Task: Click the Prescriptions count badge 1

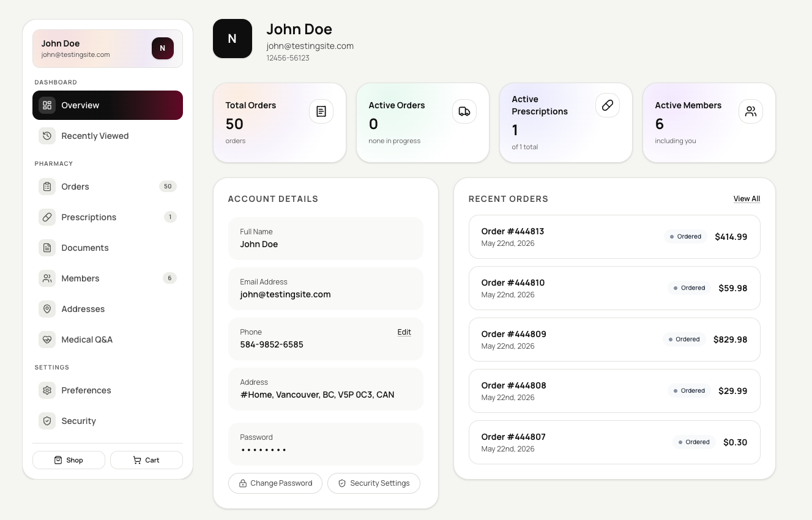Action: (x=170, y=217)
